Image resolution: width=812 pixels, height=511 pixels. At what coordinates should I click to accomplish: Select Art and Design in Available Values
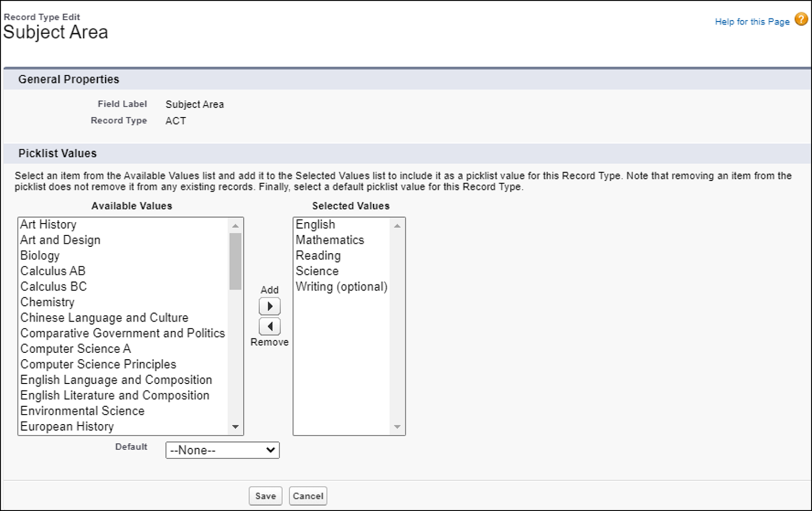pos(124,240)
